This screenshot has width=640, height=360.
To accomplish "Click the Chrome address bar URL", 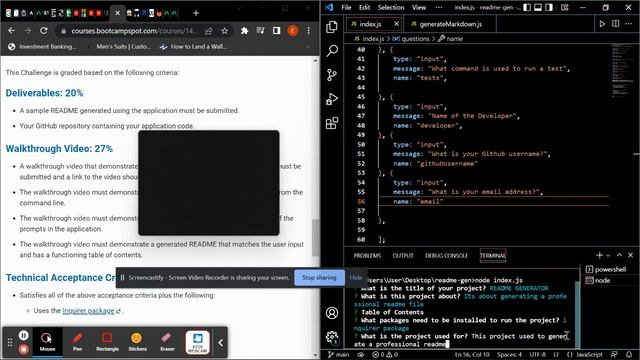I will click(x=135, y=31).
